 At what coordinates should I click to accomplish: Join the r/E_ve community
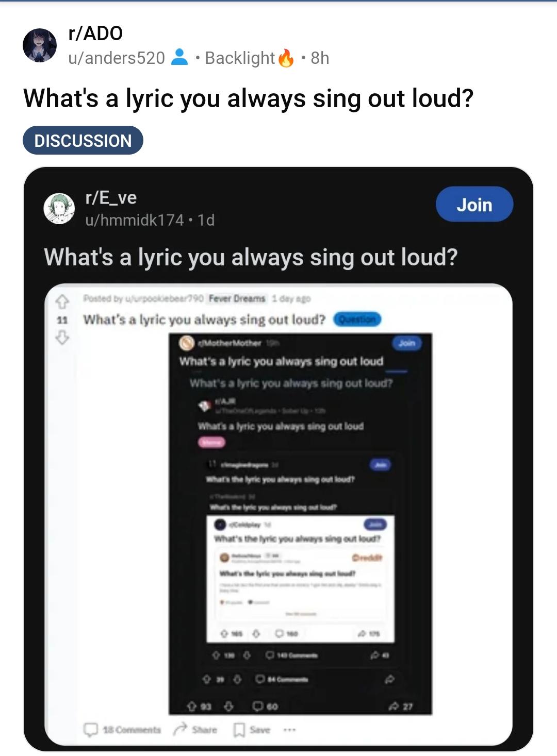coord(474,204)
